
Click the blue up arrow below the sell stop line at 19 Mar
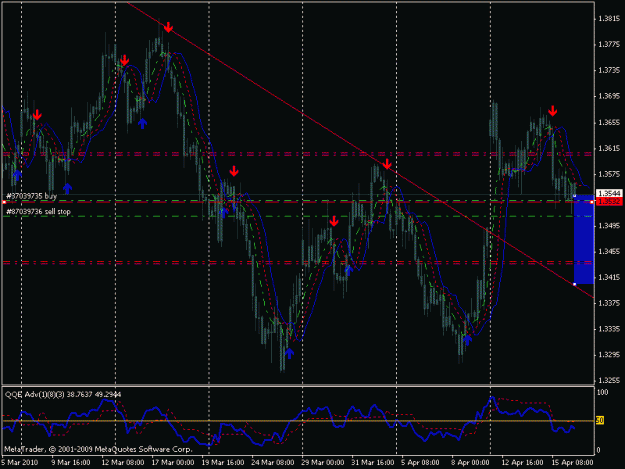(x=224, y=213)
